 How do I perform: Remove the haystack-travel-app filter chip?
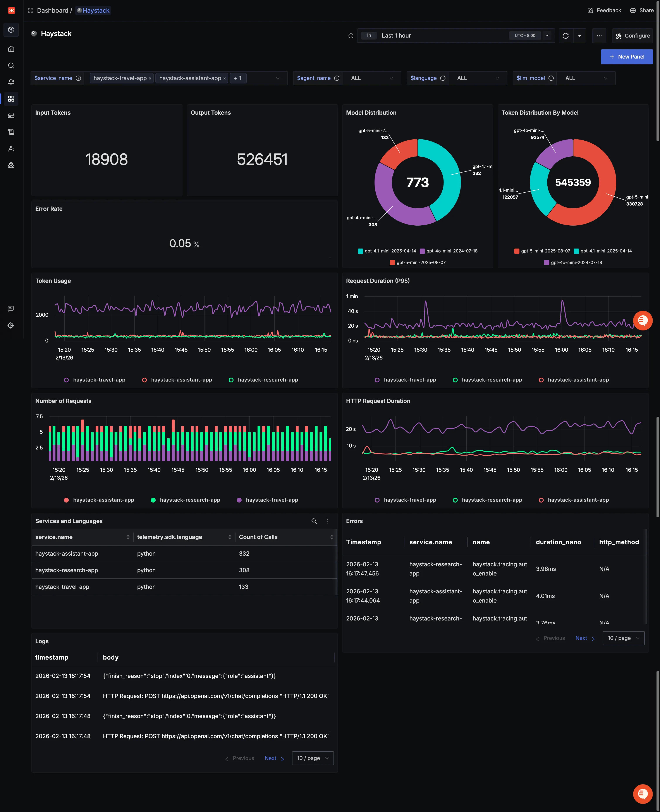pyautogui.click(x=150, y=78)
